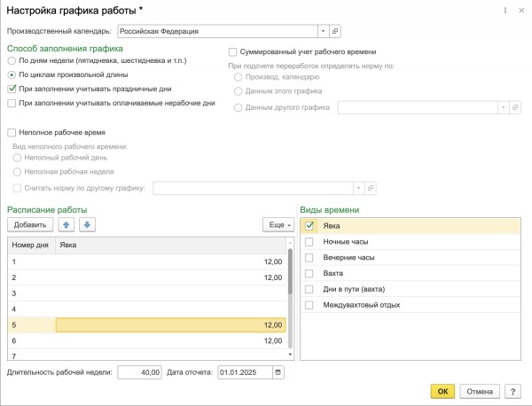Screen dimensions: 532x406
Task: Expand the Производственный календарь dropdown
Action: pyautogui.click(x=322, y=31)
